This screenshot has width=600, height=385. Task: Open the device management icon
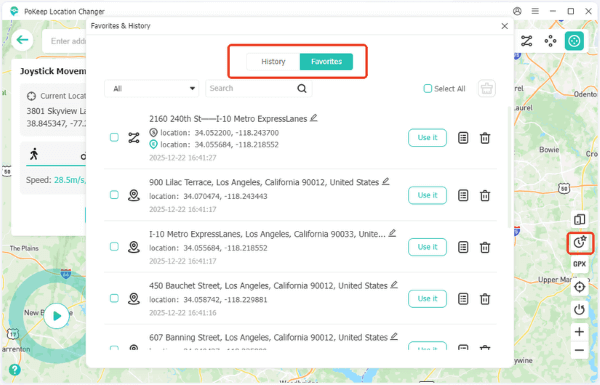click(579, 220)
